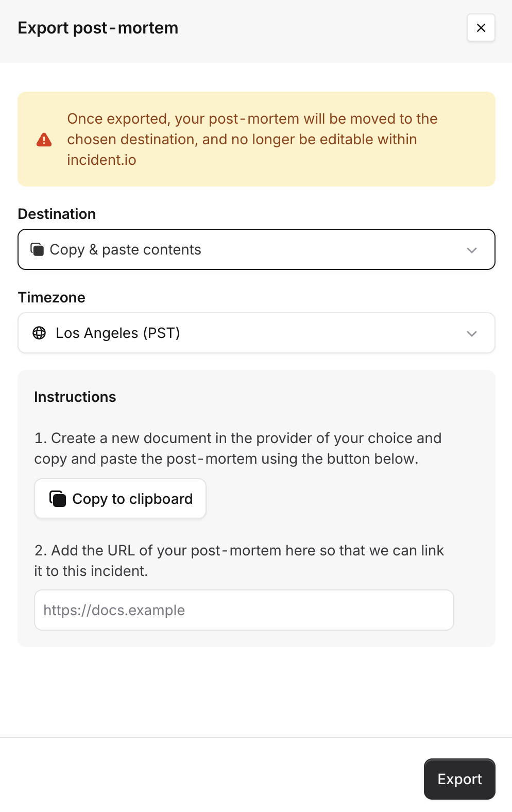Click the step 2 add URL instruction
This screenshot has width=512, height=812.
(238, 561)
